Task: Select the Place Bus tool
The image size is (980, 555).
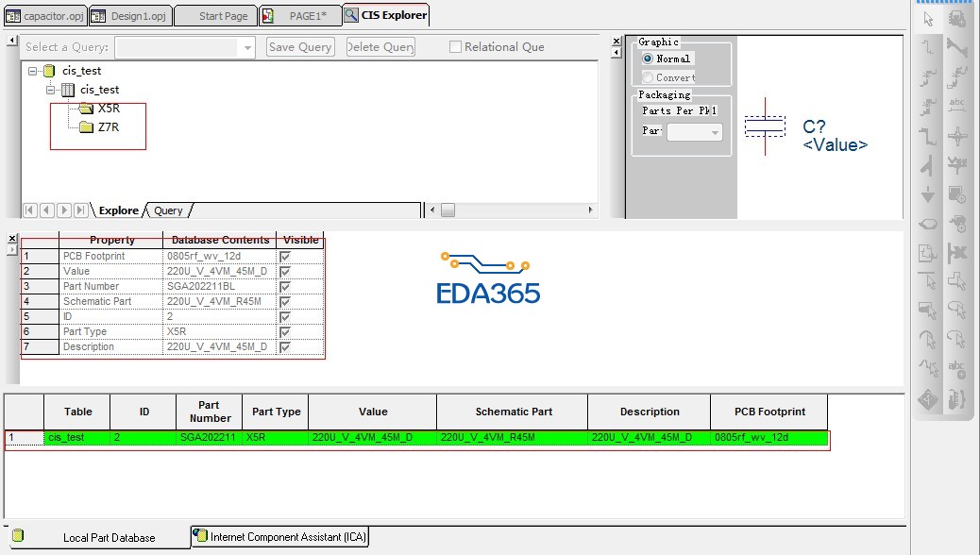Action: [928, 136]
